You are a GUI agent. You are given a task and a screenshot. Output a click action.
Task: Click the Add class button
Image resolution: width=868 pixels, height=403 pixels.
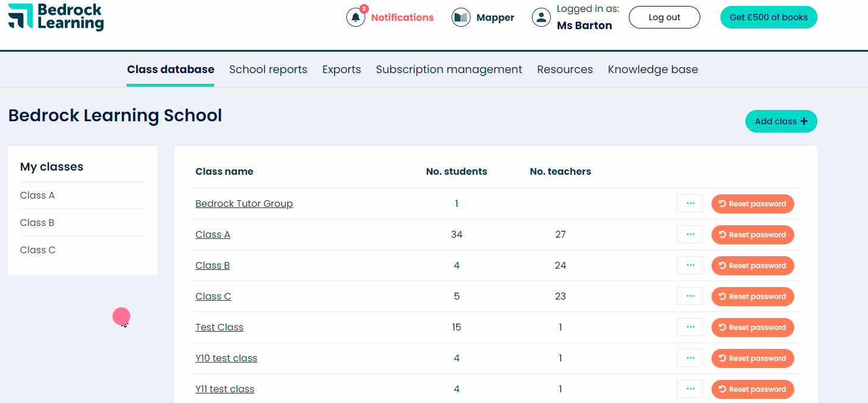pyautogui.click(x=781, y=121)
